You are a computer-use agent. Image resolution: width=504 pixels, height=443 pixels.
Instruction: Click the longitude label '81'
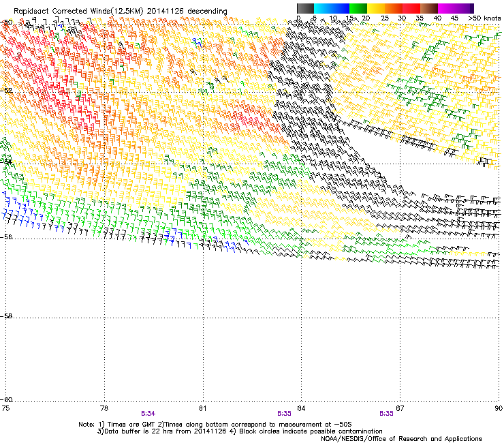202,408
